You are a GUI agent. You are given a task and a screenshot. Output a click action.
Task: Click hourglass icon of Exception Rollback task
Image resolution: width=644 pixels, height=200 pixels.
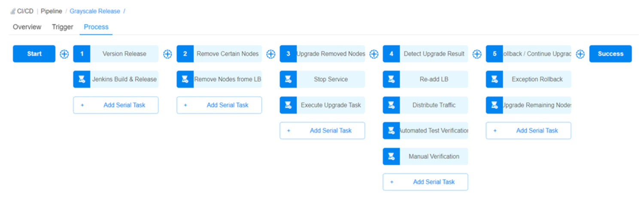point(494,80)
